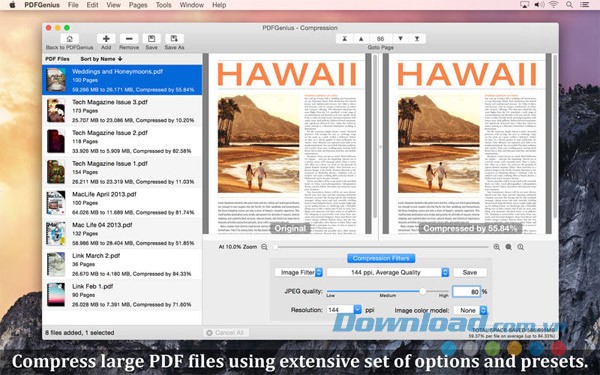The image size is (600, 375).
Task: Go to first page arrow icon
Action: coord(344,39)
